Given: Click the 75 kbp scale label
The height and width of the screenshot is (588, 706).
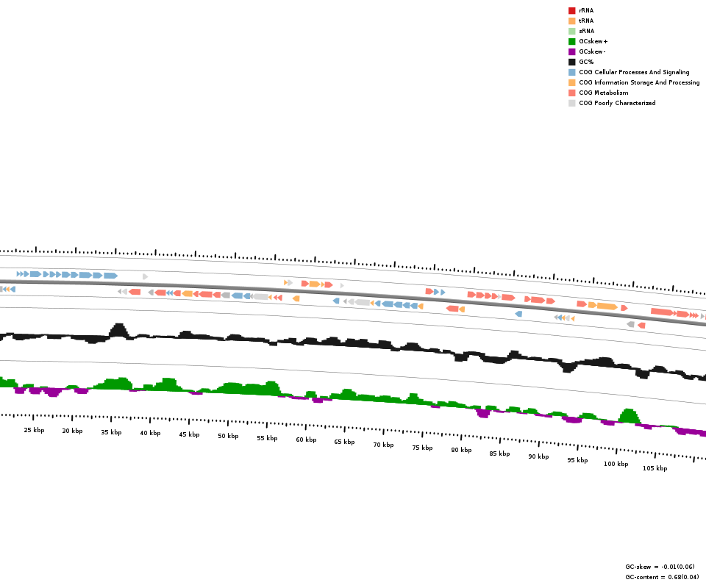Looking at the screenshot, I should point(422,448).
